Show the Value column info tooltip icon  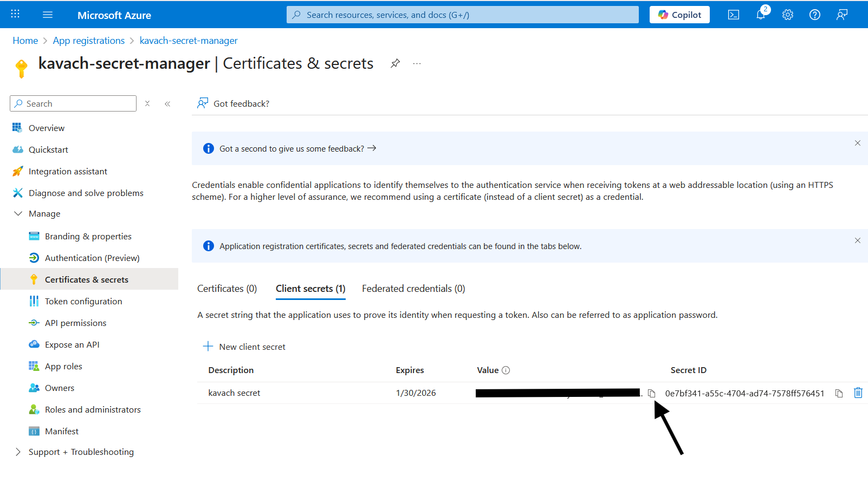click(506, 370)
